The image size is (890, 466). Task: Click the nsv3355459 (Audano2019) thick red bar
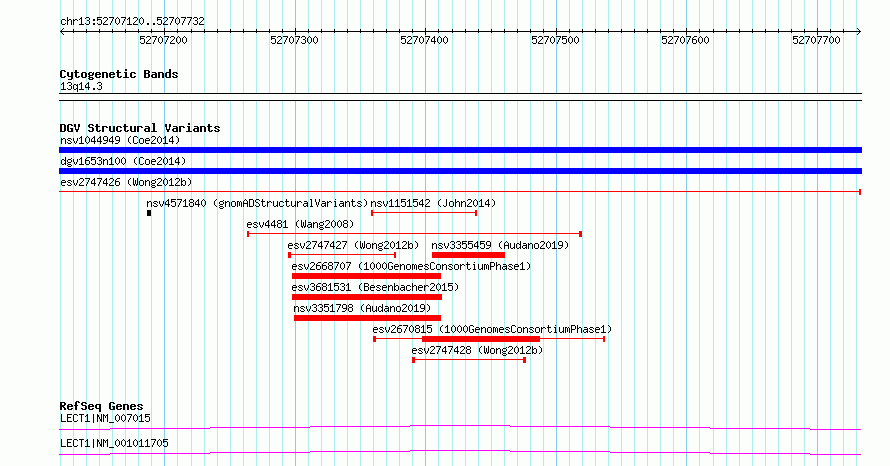click(x=468, y=255)
